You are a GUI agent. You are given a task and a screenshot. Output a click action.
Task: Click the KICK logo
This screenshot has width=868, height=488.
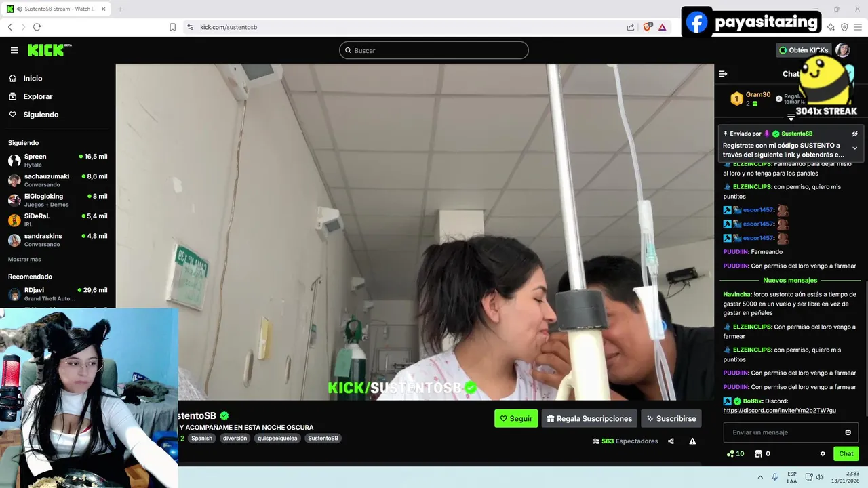coord(49,50)
